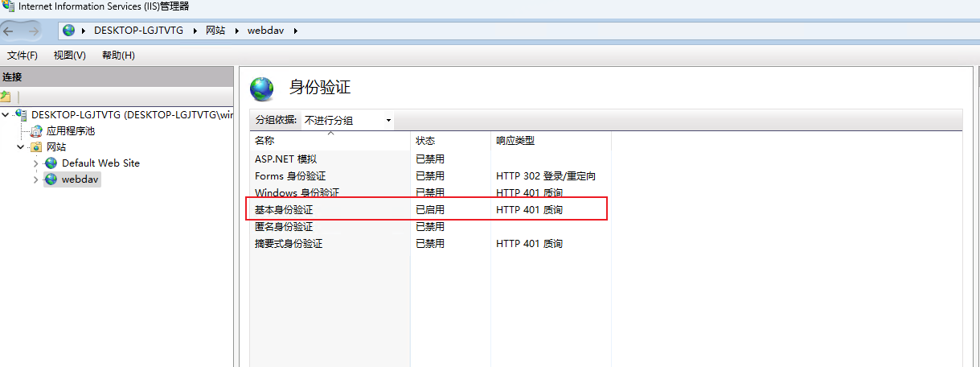Open the 视图(V) menu

(x=70, y=56)
